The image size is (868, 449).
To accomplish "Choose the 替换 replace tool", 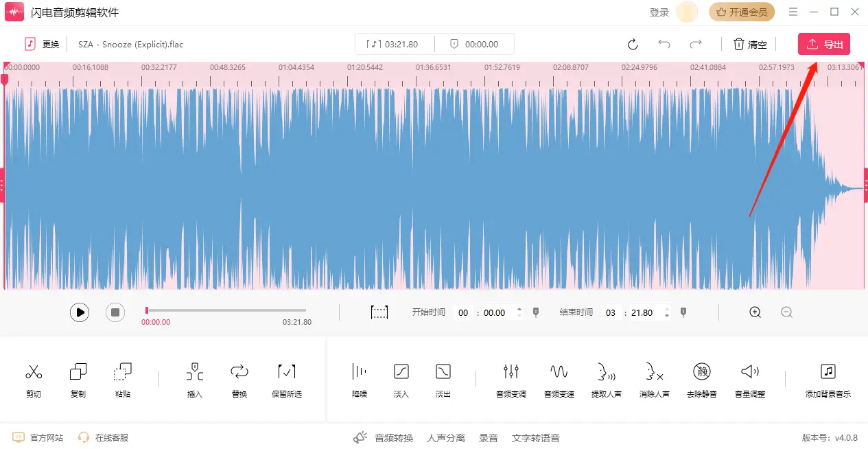I will [x=239, y=380].
